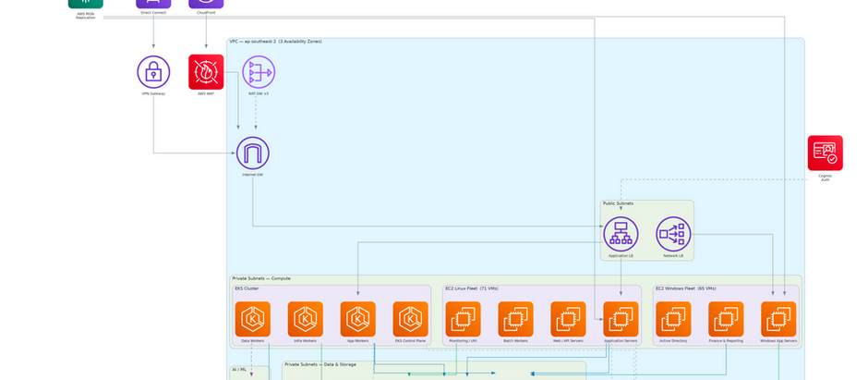Select the Finance & Reporting EC2 icon
Screen dimensions: 868x380
727,319
